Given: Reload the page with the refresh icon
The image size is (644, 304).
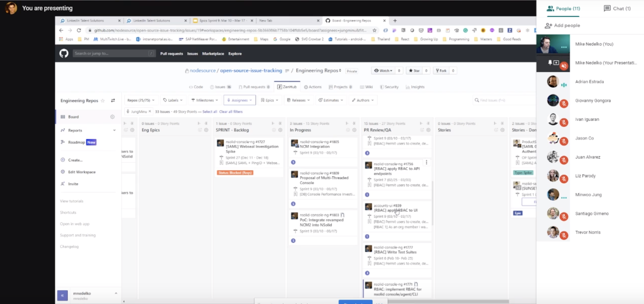Looking at the screenshot, I should coord(79,30).
